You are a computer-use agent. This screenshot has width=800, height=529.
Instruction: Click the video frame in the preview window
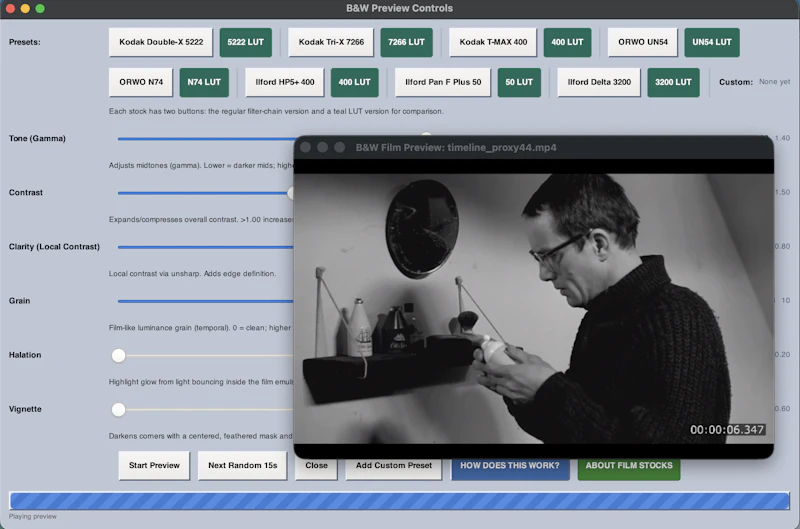(534, 309)
